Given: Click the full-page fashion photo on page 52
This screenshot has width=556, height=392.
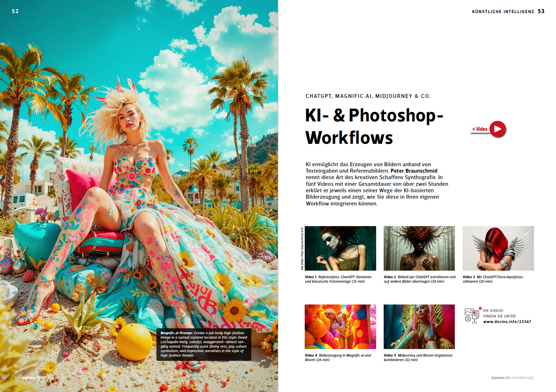Looking at the screenshot, I should pyautogui.click(x=139, y=196).
